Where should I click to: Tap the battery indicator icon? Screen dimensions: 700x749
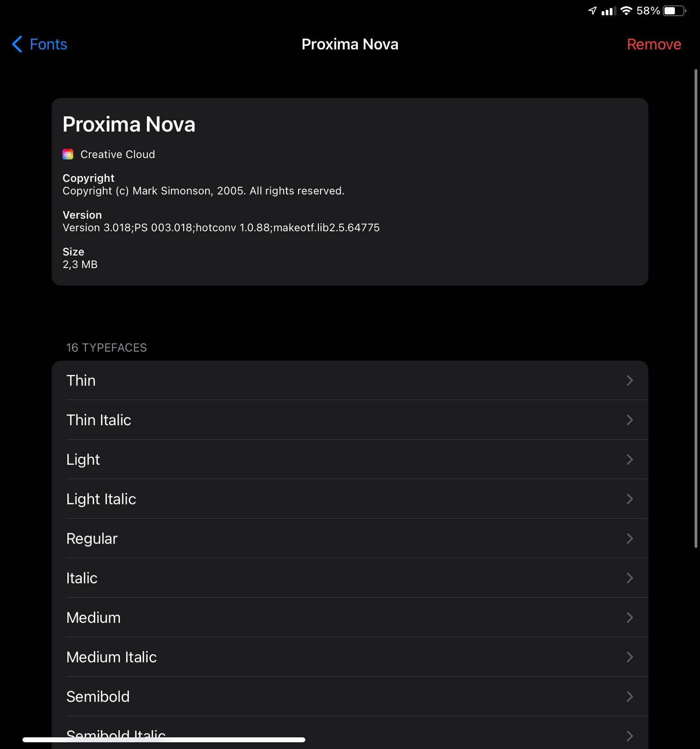click(x=675, y=11)
